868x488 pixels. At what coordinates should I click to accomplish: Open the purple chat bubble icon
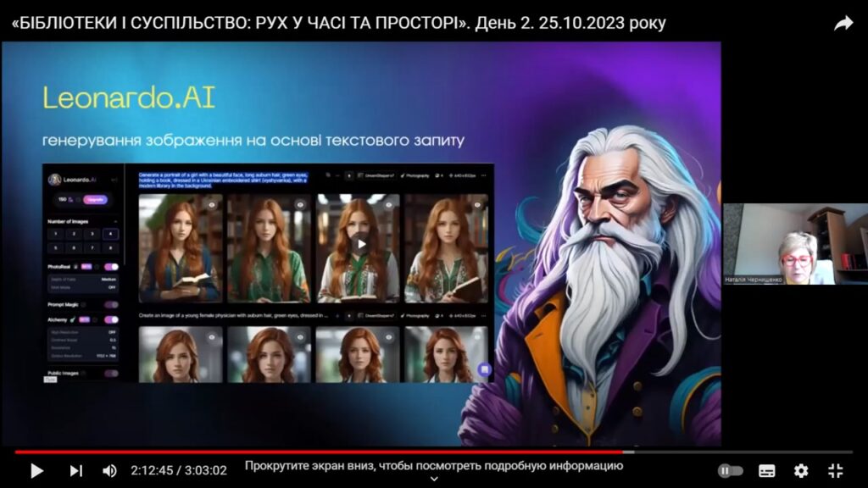point(484,369)
